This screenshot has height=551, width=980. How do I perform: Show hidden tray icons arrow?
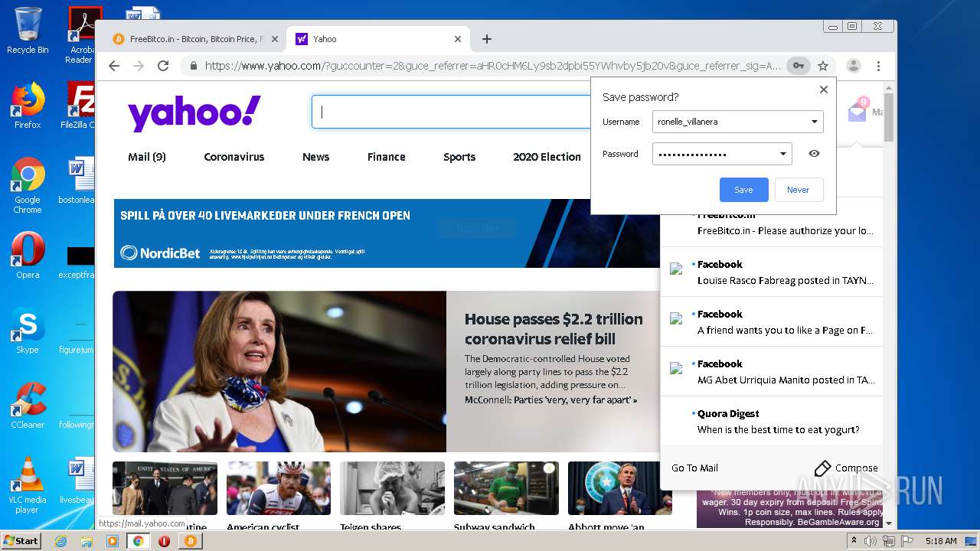[x=854, y=542]
